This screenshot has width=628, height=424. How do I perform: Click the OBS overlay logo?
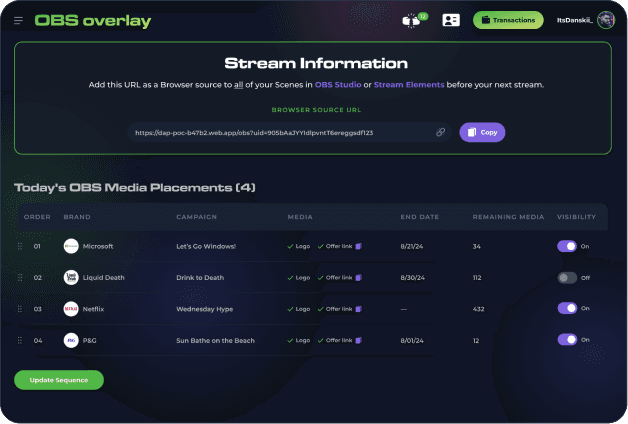[93, 21]
